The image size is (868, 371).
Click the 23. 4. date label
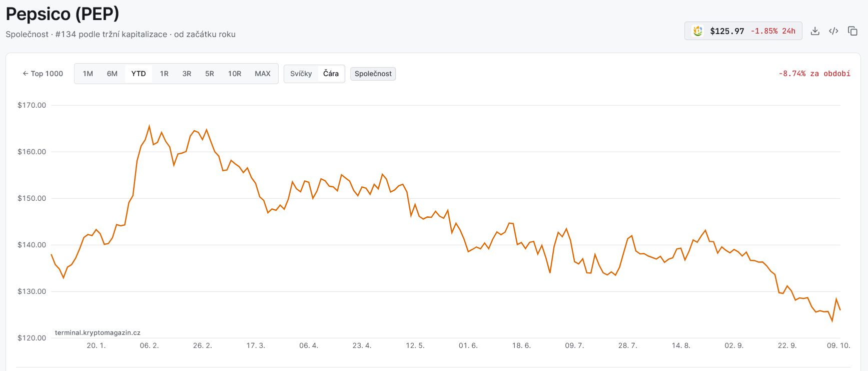(362, 345)
